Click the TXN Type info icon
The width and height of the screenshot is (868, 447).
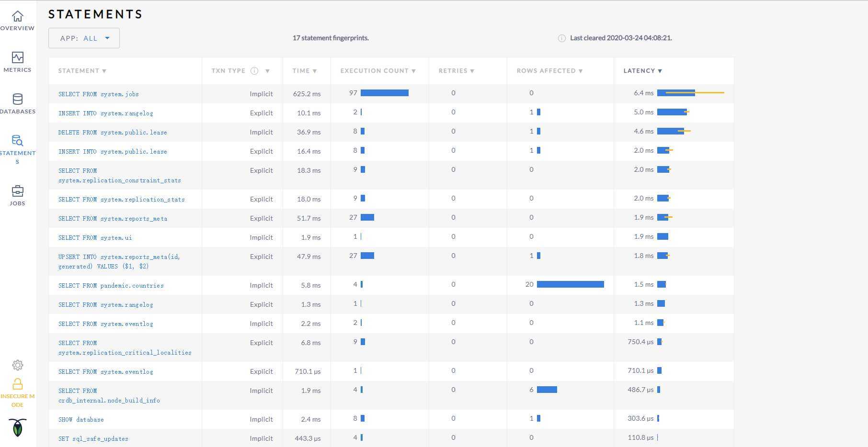(x=254, y=71)
